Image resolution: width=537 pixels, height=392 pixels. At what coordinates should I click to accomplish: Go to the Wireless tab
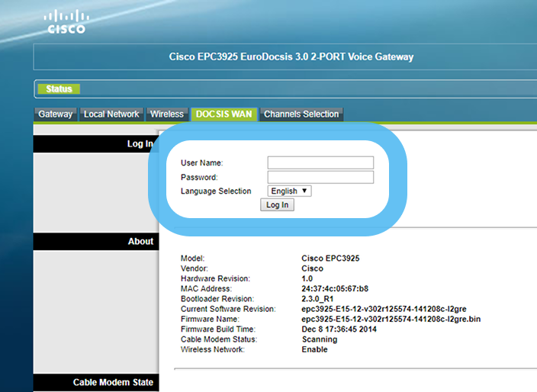pyautogui.click(x=166, y=114)
